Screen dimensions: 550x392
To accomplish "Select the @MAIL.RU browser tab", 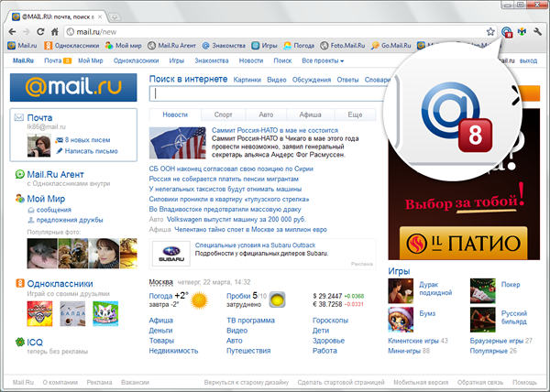I will point(58,16).
